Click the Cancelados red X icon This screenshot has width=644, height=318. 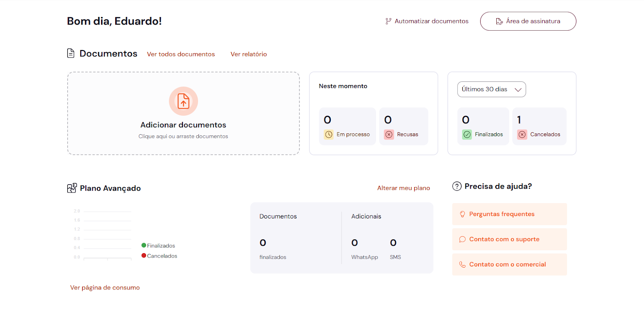522,135
